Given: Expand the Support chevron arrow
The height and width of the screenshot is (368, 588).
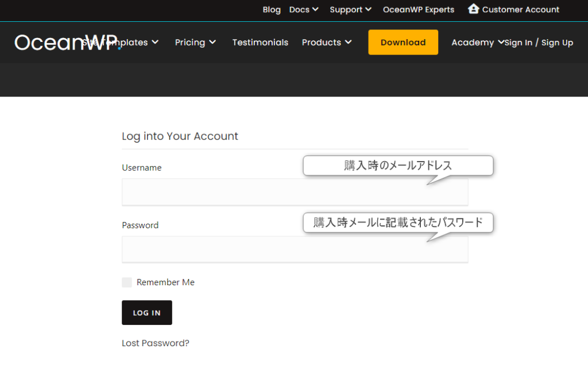Looking at the screenshot, I should tap(368, 9).
